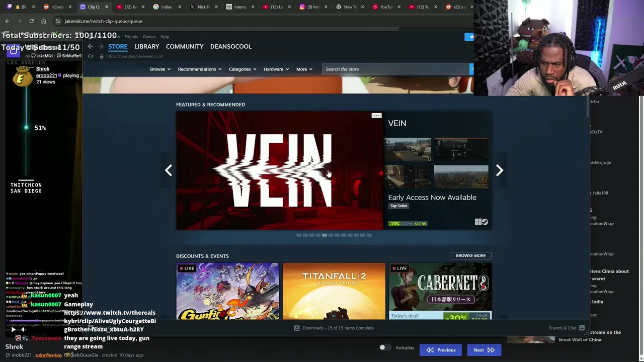The width and height of the screenshot is (644, 362).
Task: Open the Steam Games menu
Action: [149, 37]
